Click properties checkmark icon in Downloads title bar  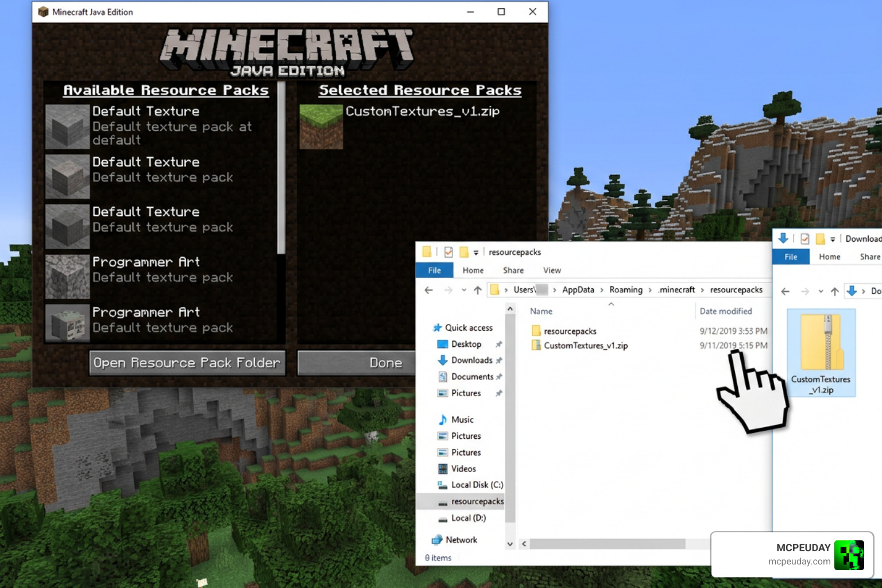pyautogui.click(x=804, y=239)
